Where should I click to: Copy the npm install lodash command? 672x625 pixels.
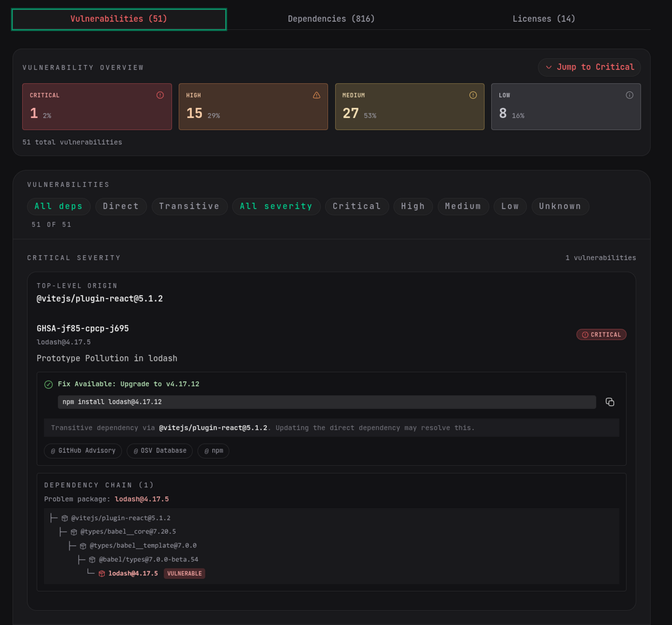point(609,402)
